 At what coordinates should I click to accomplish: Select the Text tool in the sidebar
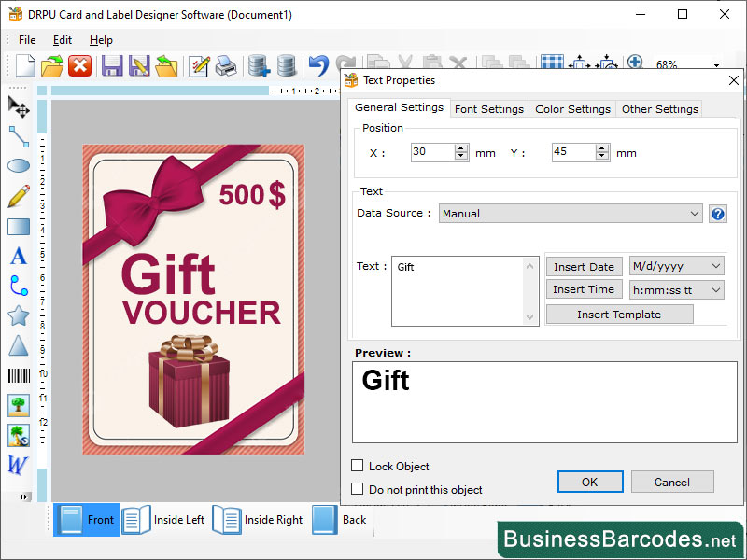(19, 256)
